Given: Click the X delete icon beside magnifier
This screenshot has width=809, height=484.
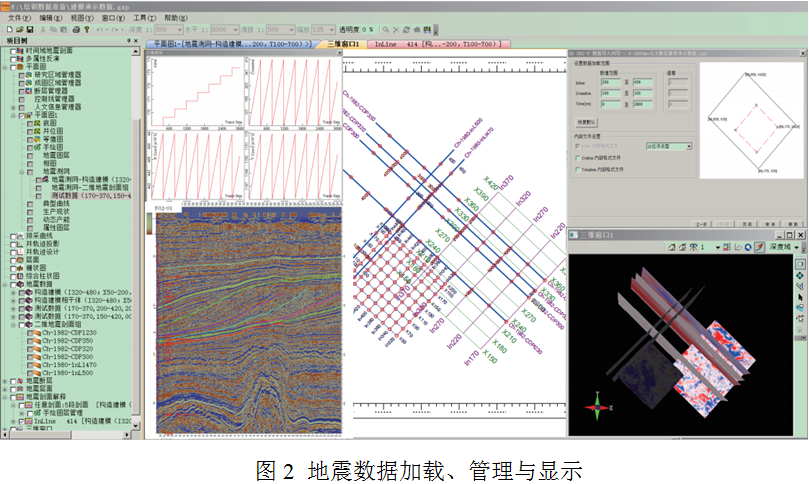Looking at the screenshot, I should [x=396, y=29].
